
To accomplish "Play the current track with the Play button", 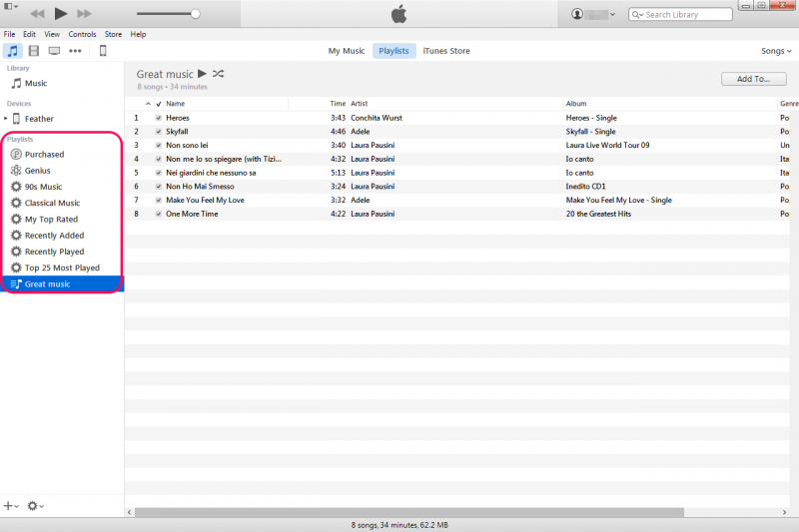I will 61,14.
